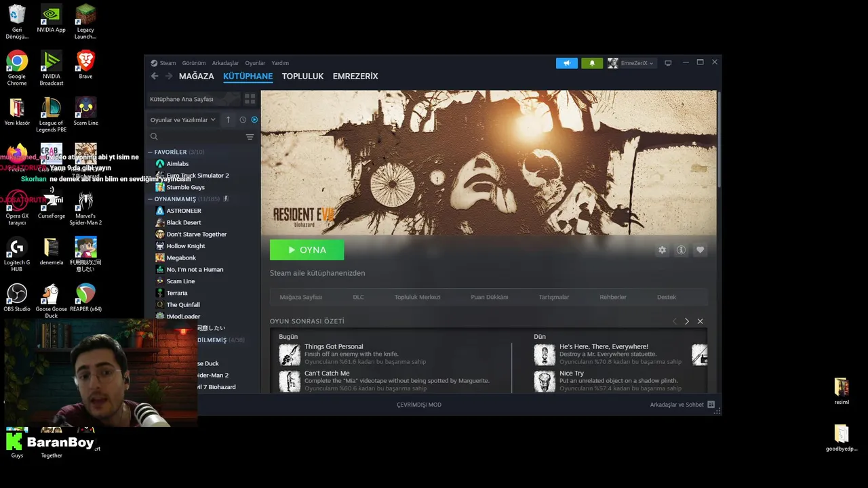
Task: Show game info icon for Resident Evil
Action: (681, 250)
